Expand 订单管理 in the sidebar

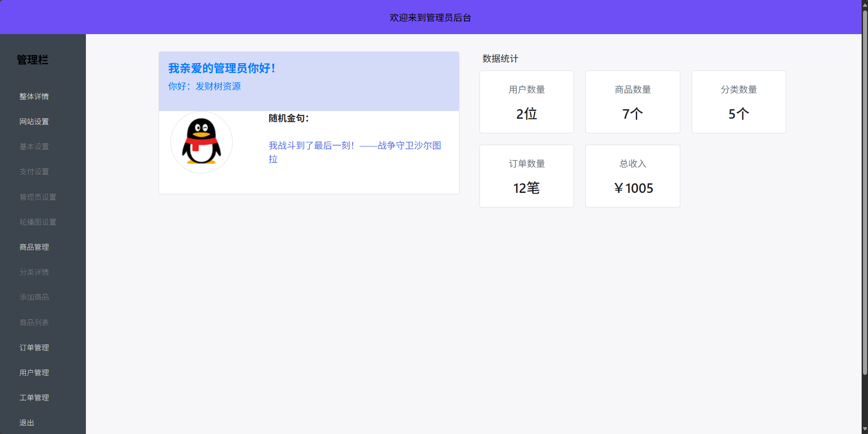(x=34, y=348)
